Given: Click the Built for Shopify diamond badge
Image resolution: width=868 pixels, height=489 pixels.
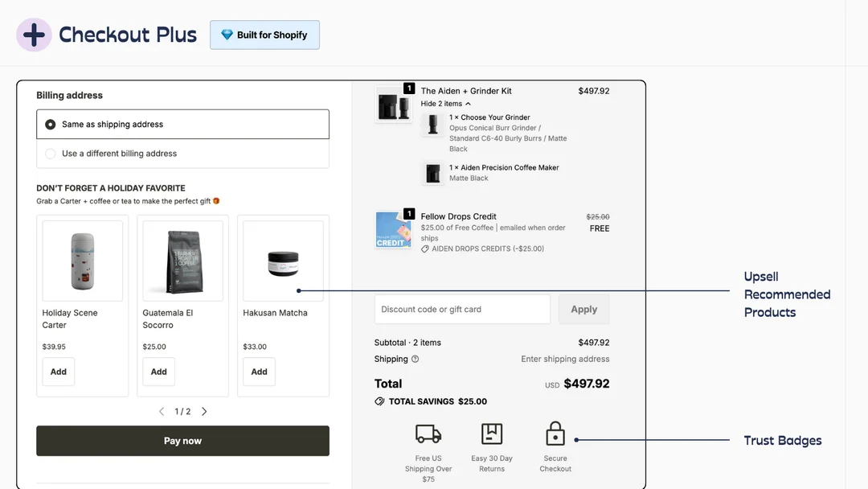Looking at the screenshot, I should tap(264, 35).
